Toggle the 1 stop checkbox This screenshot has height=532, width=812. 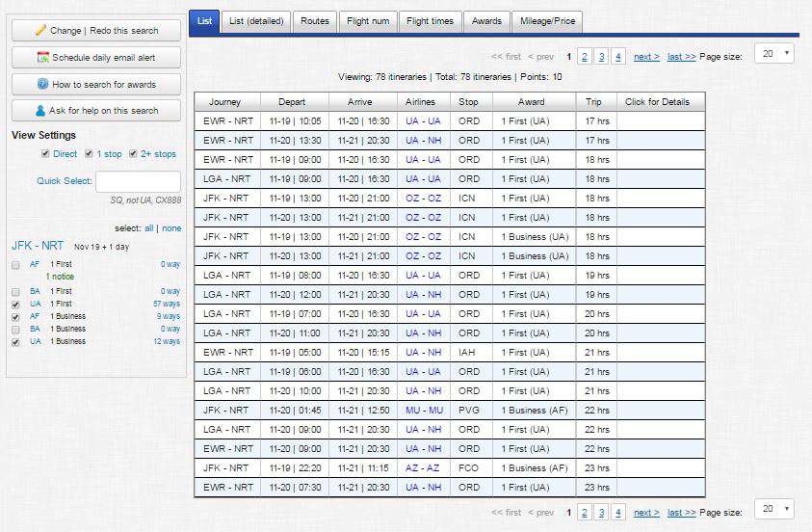(x=89, y=154)
